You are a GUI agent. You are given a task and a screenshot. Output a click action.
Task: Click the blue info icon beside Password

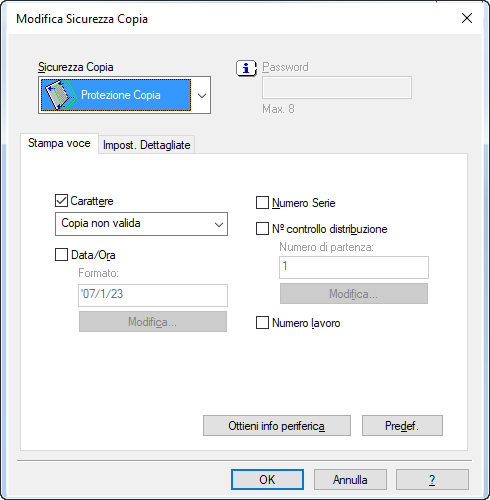pyautogui.click(x=246, y=68)
